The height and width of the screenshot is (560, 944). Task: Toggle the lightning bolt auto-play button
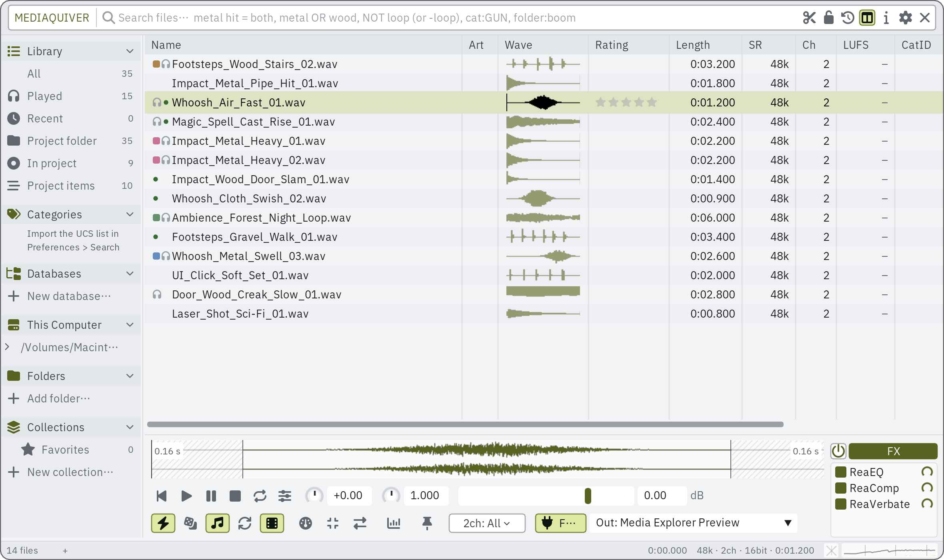pyautogui.click(x=163, y=523)
